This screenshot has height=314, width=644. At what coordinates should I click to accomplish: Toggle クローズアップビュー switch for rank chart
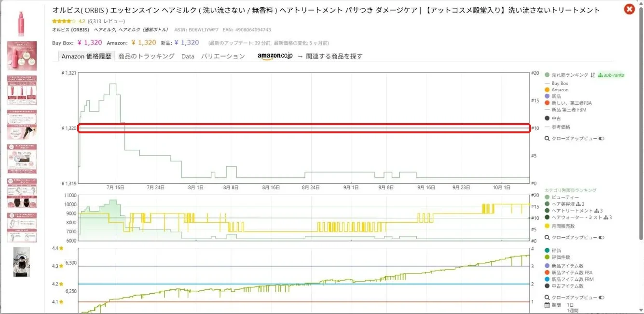coord(602,238)
